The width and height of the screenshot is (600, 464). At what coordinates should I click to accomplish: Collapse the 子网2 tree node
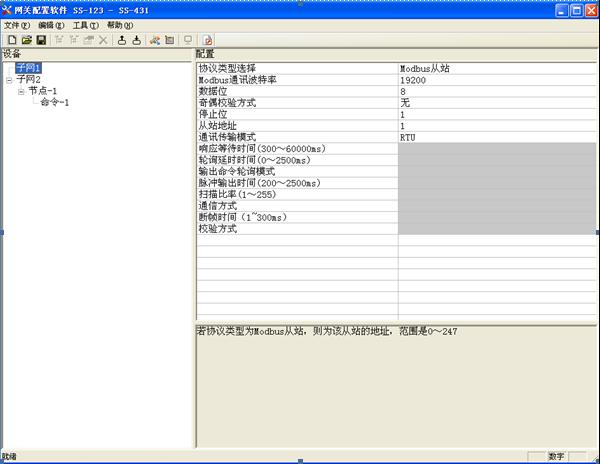[x=9, y=79]
